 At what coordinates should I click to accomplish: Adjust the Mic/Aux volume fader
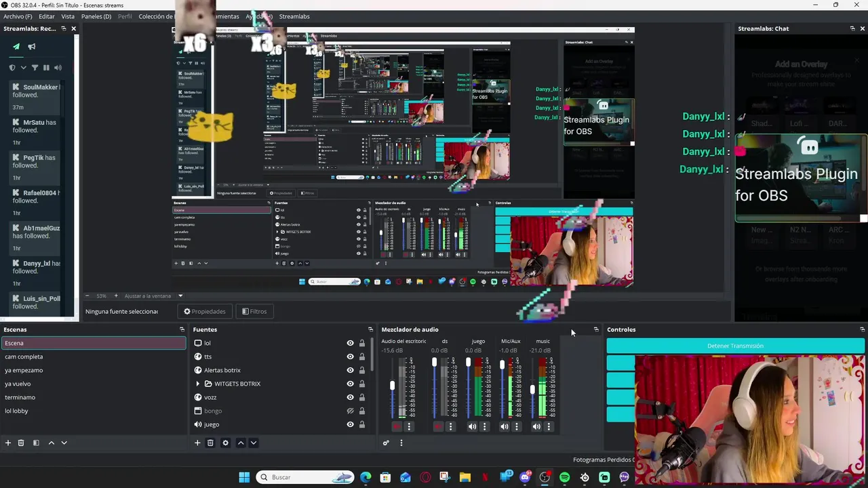coord(502,365)
